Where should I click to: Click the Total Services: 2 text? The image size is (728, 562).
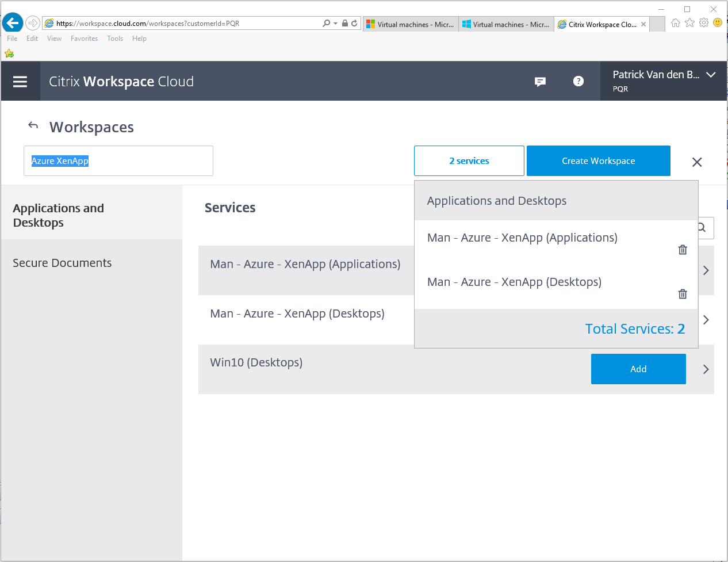click(x=635, y=328)
